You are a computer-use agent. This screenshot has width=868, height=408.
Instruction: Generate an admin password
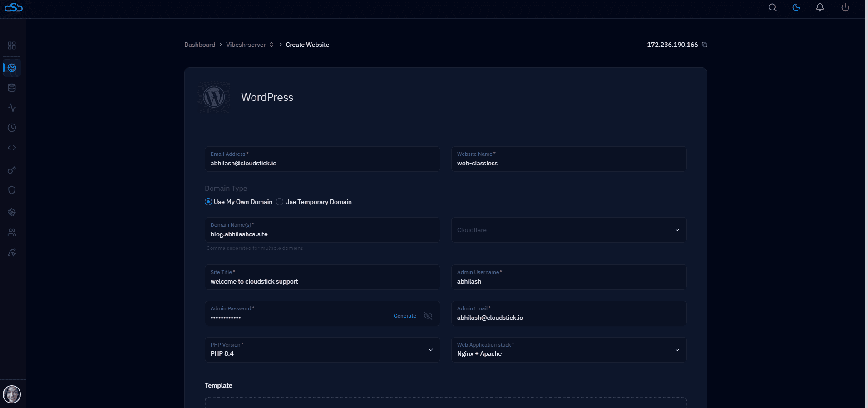coord(405,316)
